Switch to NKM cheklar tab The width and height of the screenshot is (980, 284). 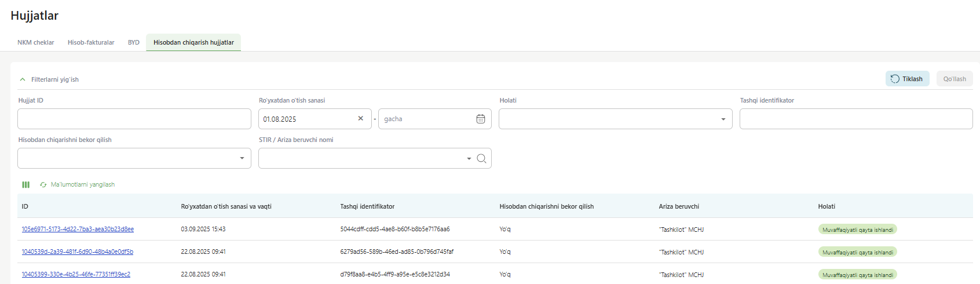pos(35,42)
